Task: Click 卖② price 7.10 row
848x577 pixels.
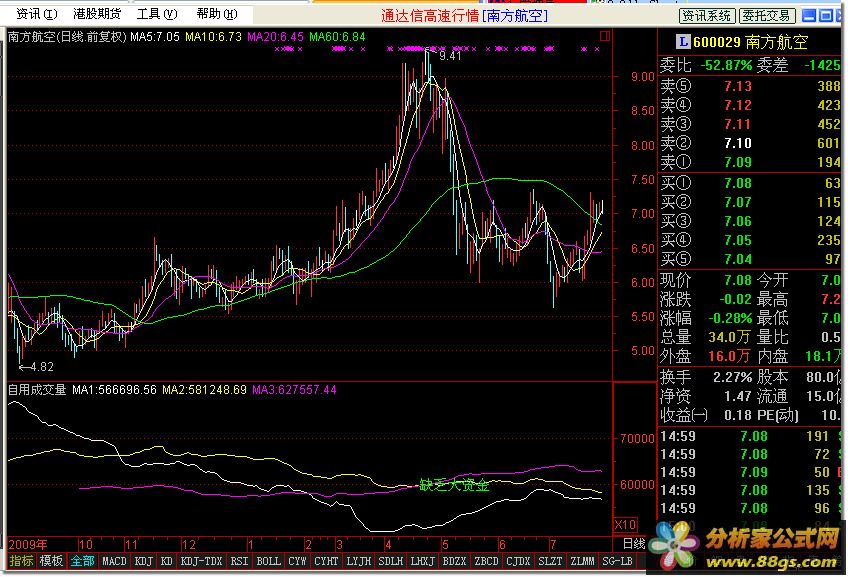Action: coord(750,143)
